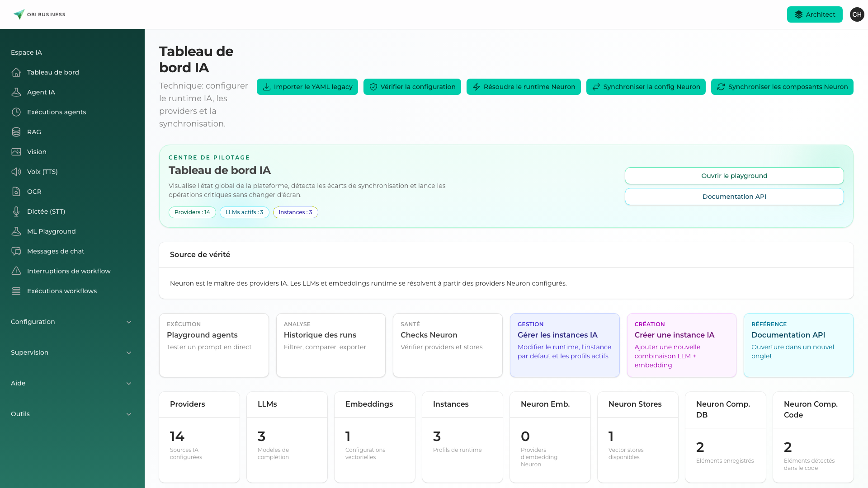Click the Voix (TTS) speaker icon

coord(16,172)
